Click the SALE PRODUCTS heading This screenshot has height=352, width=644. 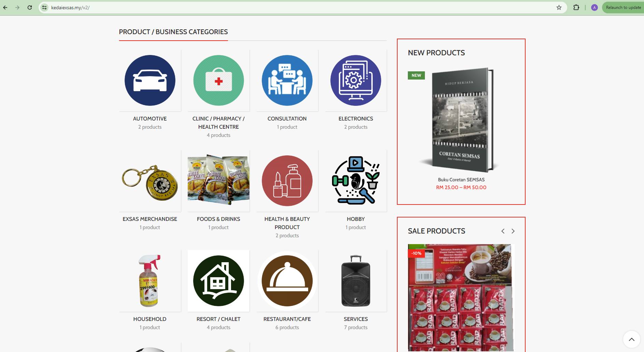pyautogui.click(x=437, y=231)
